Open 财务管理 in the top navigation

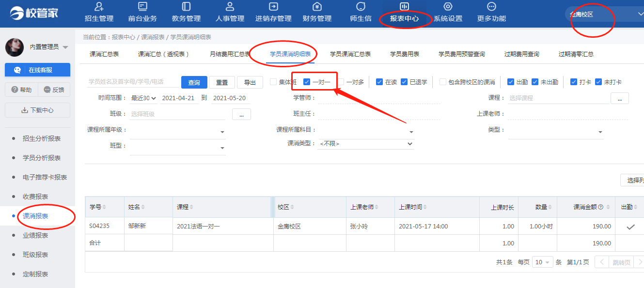[317, 13]
